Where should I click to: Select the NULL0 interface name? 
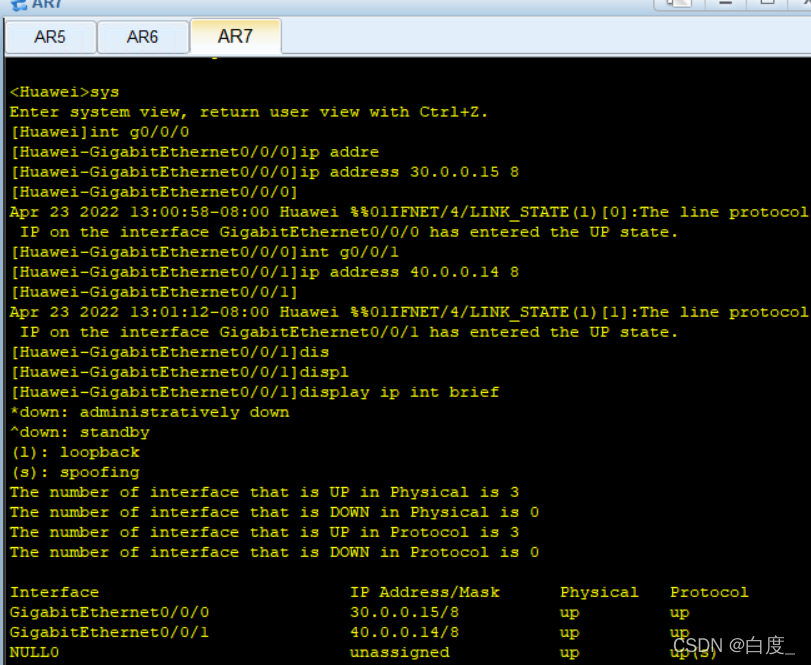tap(34, 652)
